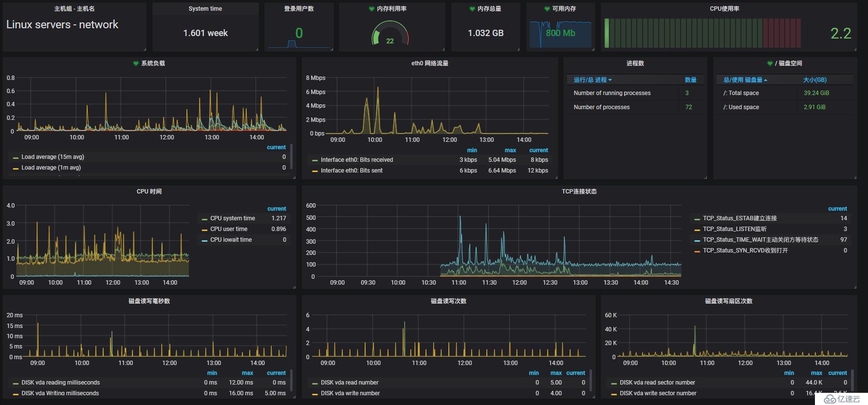
Task: Open the eth0 网络流量 panel title menu
Action: coord(430,63)
